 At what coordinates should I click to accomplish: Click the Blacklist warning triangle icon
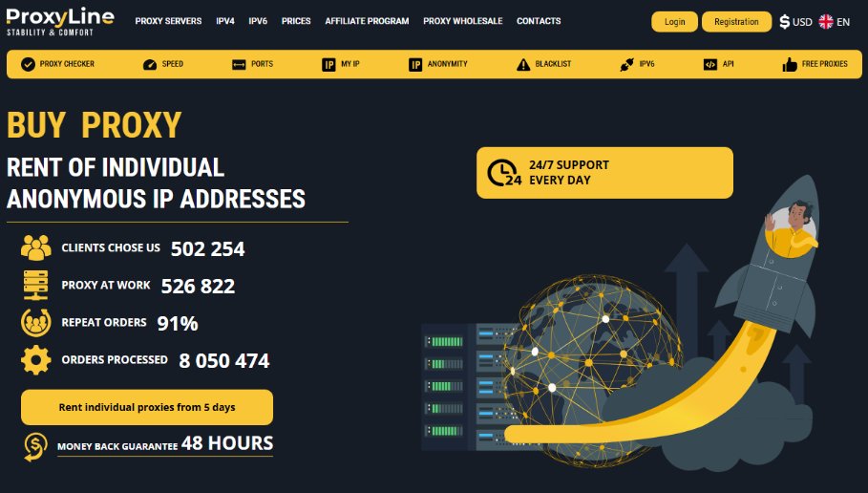click(523, 65)
